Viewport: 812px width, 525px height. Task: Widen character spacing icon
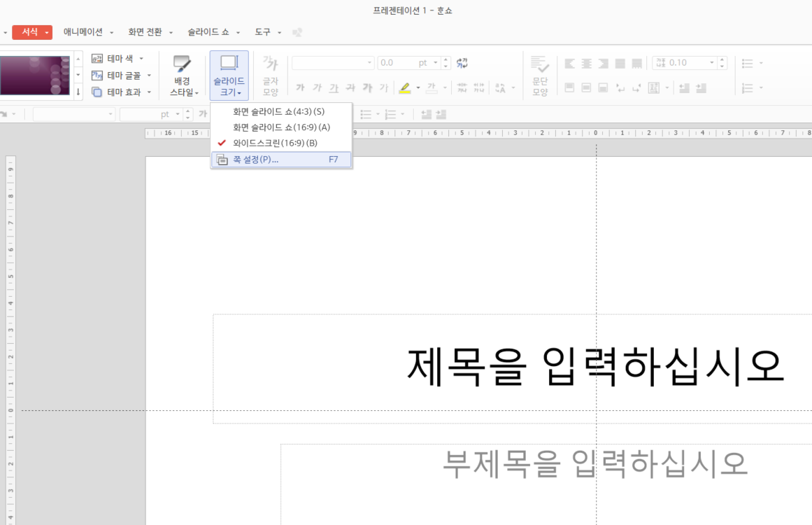tap(479, 88)
